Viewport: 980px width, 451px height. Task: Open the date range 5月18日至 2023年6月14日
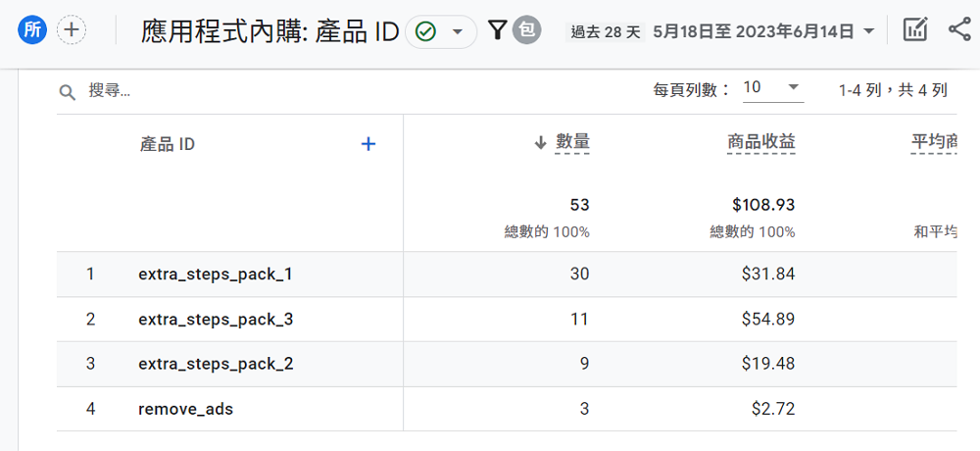click(x=753, y=31)
